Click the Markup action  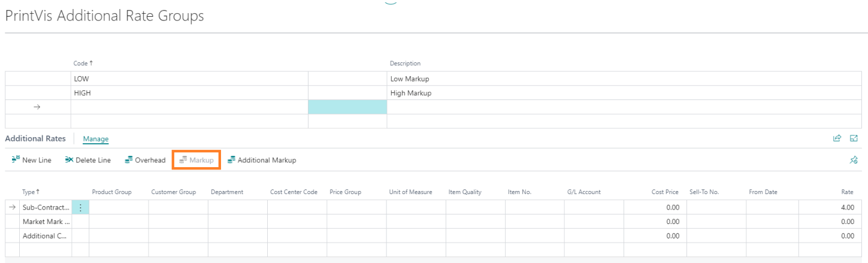point(196,160)
